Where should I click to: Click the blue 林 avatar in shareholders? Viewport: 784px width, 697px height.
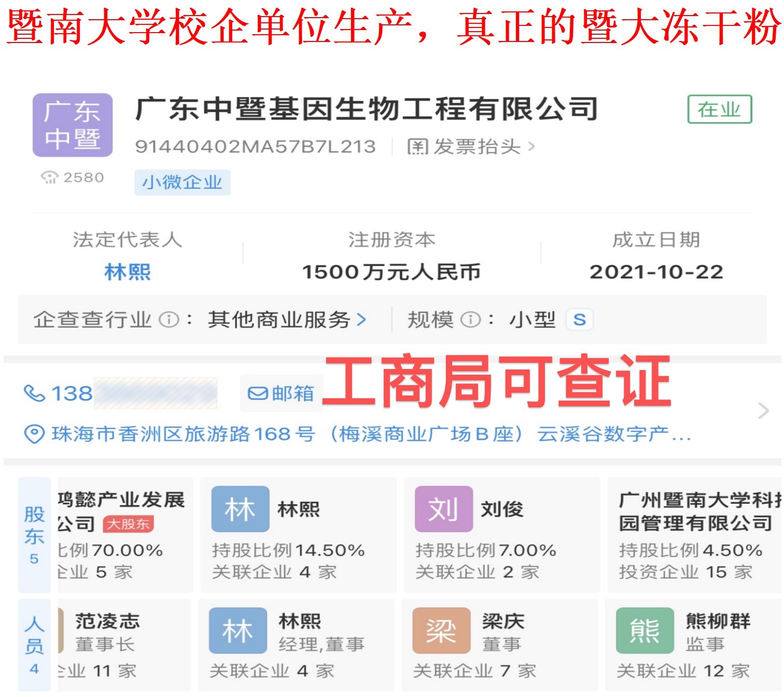(x=240, y=509)
